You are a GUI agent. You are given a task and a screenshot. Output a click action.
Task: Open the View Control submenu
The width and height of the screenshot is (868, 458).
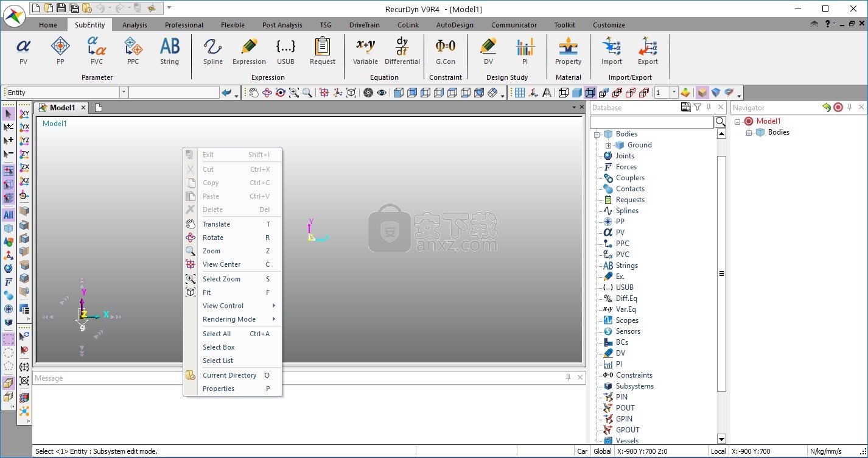coord(233,306)
